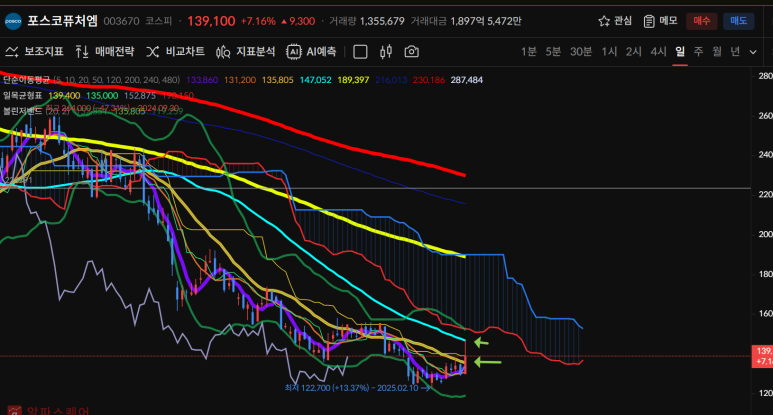Select the 주 weekly timeframe
The width and height of the screenshot is (773, 415).
(x=698, y=51)
